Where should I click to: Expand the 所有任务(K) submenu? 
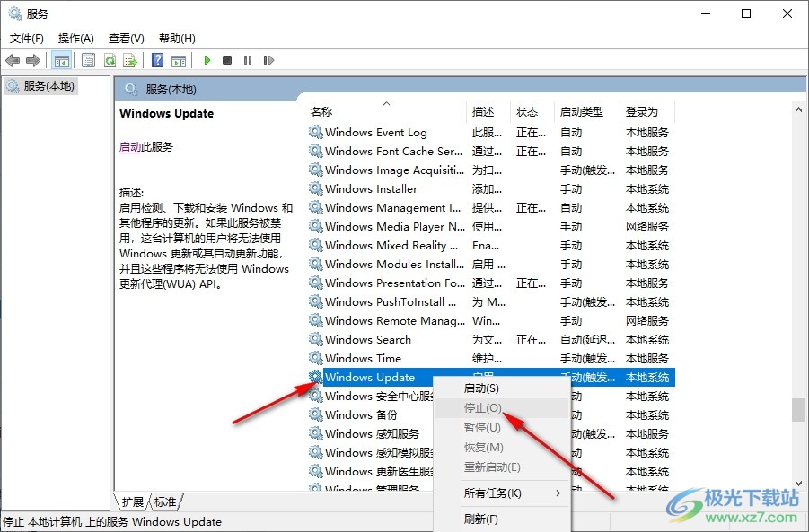(x=503, y=493)
